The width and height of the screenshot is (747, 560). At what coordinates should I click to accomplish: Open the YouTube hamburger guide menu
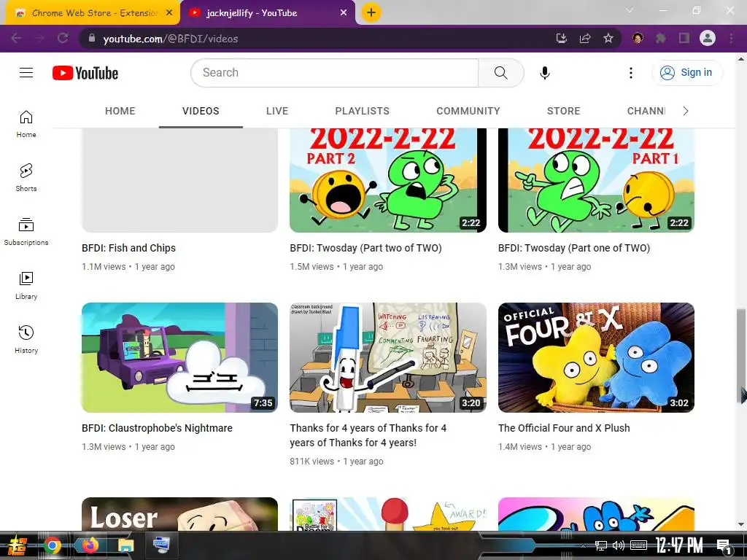point(26,72)
